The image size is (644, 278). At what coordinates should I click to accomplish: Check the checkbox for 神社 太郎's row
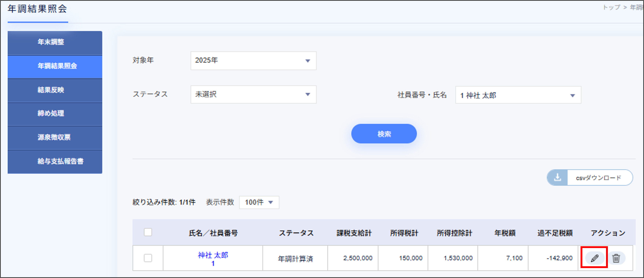(148, 258)
